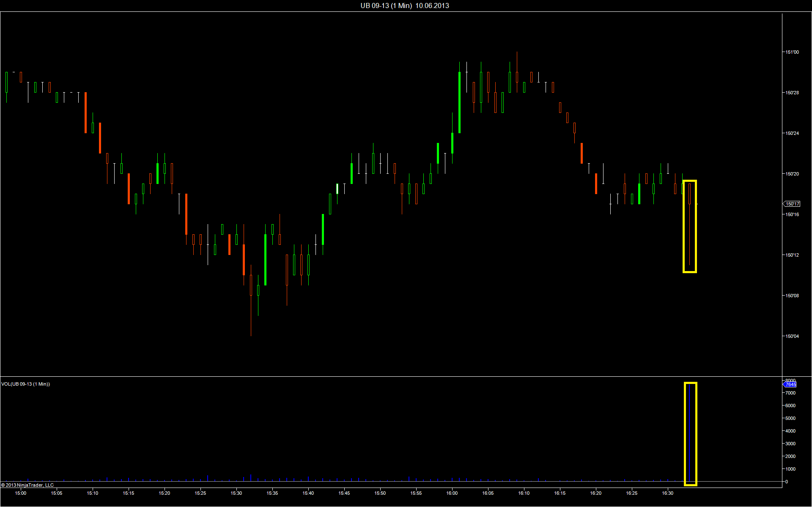
Task: Click the NinjaTrader, LLC copyright text
Action: click(x=27, y=485)
